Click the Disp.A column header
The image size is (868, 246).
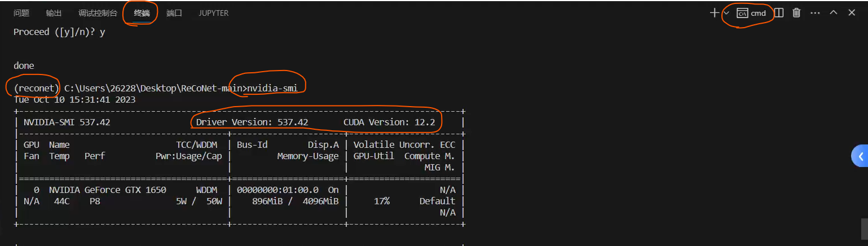click(x=323, y=144)
